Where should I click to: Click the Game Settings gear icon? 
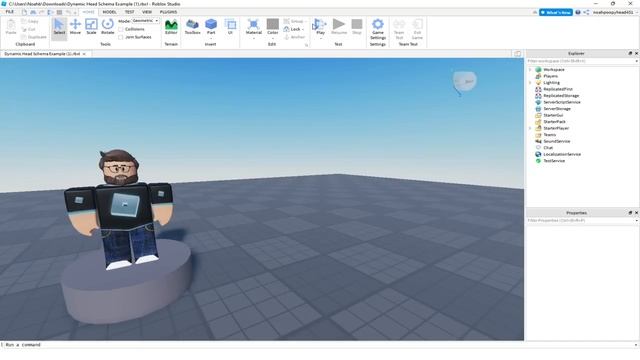(x=378, y=24)
